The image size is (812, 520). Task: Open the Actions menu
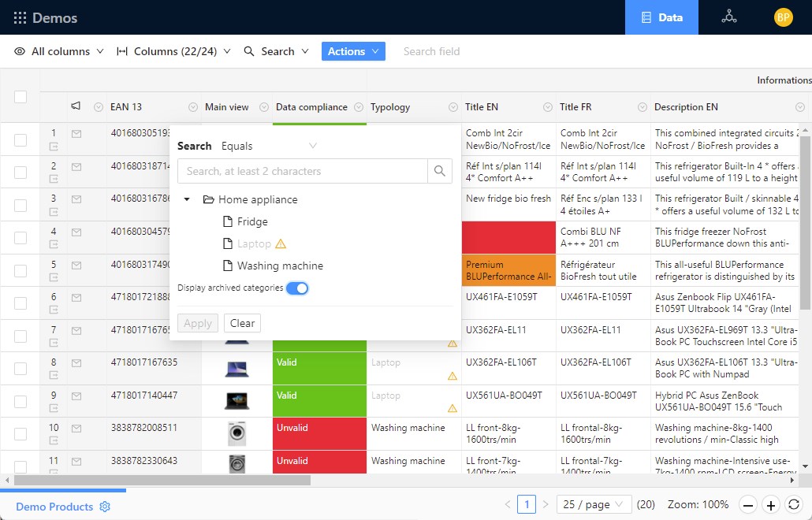tap(353, 50)
